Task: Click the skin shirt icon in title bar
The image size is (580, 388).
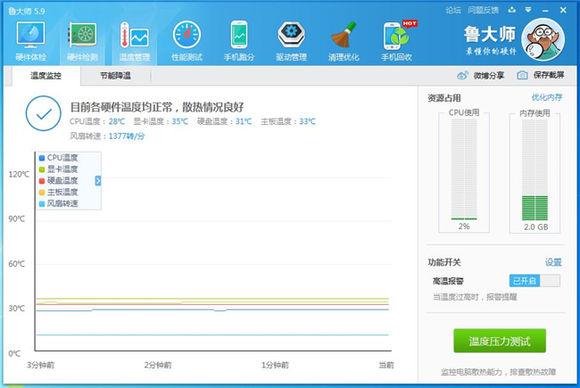Action: tap(512, 10)
